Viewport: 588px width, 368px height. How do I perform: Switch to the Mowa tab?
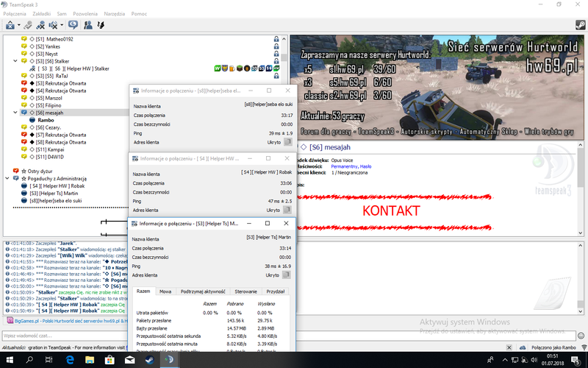tap(165, 291)
